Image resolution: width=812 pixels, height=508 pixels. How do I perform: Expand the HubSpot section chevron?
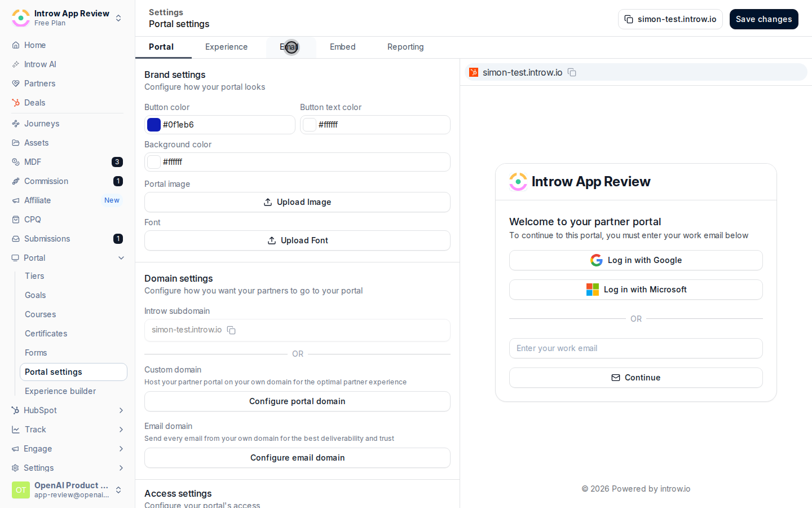click(x=121, y=410)
